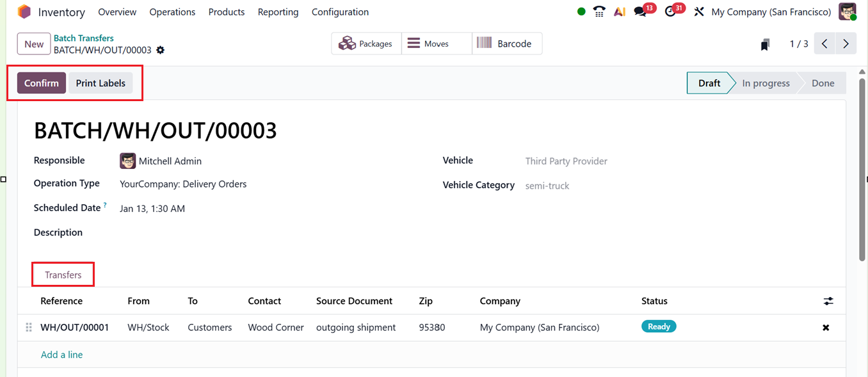
Task: Click the next record arrow in the pager
Action: pos(846,43)
